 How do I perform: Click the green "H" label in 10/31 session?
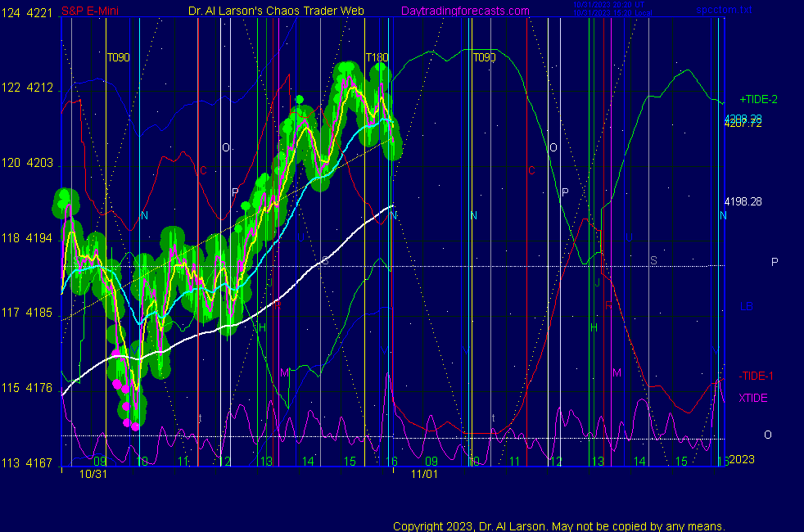tap(262, 328)
